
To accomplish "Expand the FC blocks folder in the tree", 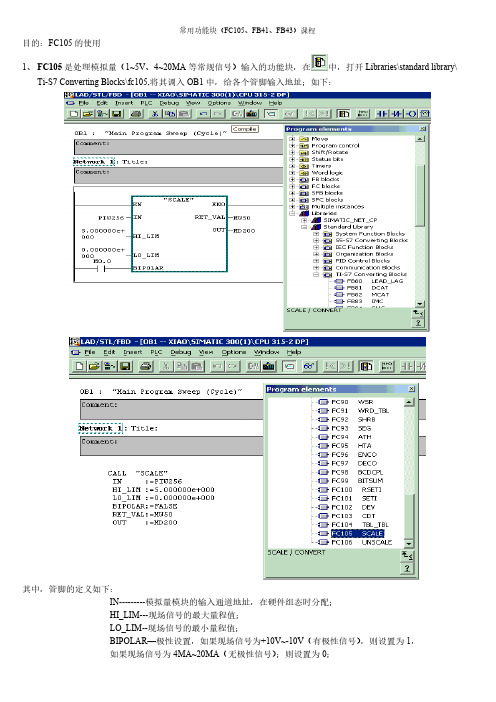I will pyautogui.click(x=292, y=186).
